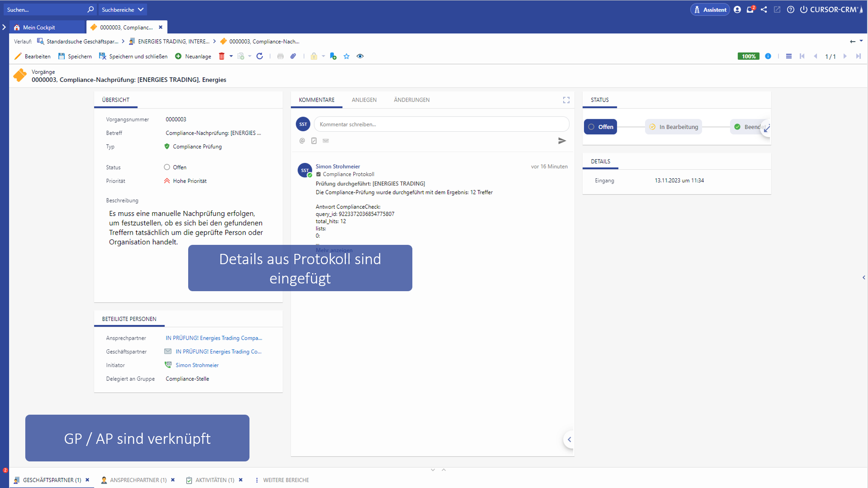This screenshot has width=868, height=488.
Task: Expand the comments panel to fullscreen
Action: [x=566, y=100]
